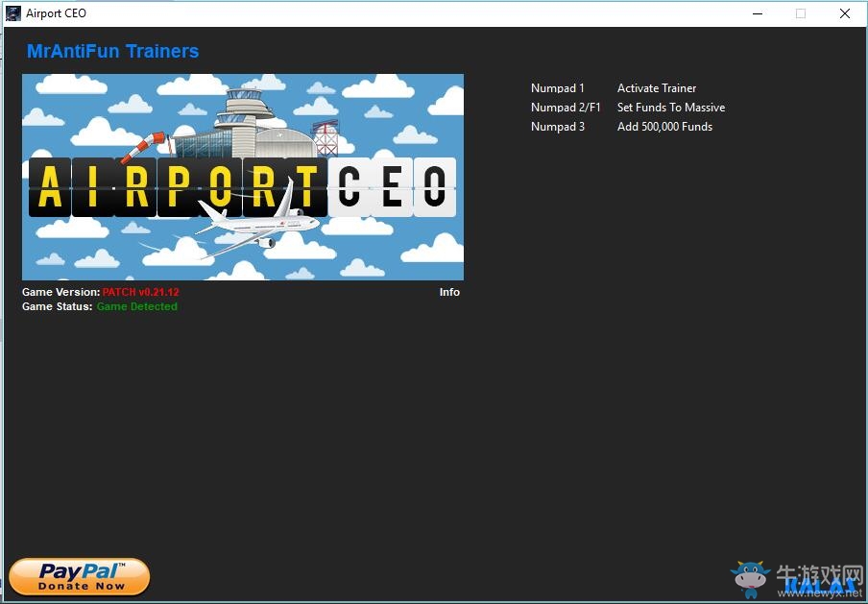Select the Set Funds To Massive option

tap(671, 108)
